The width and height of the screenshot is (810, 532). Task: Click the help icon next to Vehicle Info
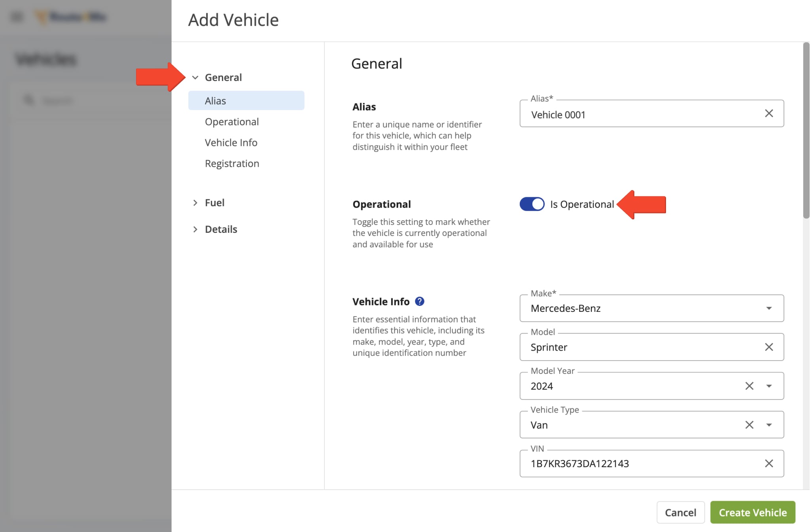(x=419, y=301)
